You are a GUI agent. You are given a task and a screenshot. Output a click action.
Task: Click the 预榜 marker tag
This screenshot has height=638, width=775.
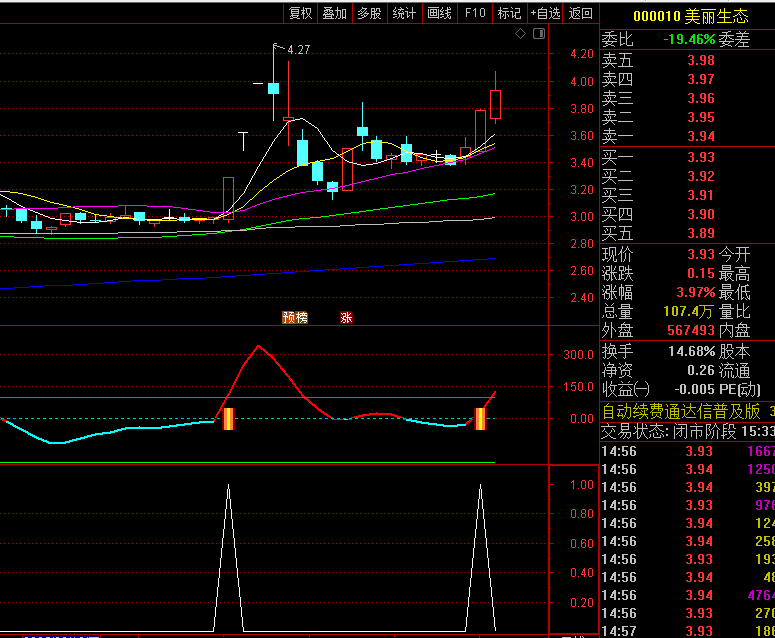coord(295,317)
